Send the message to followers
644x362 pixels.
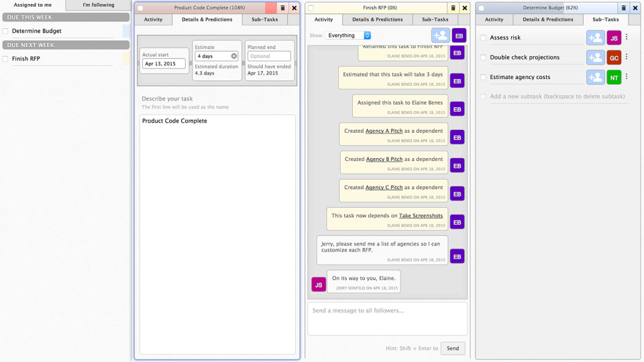(453, 349)
